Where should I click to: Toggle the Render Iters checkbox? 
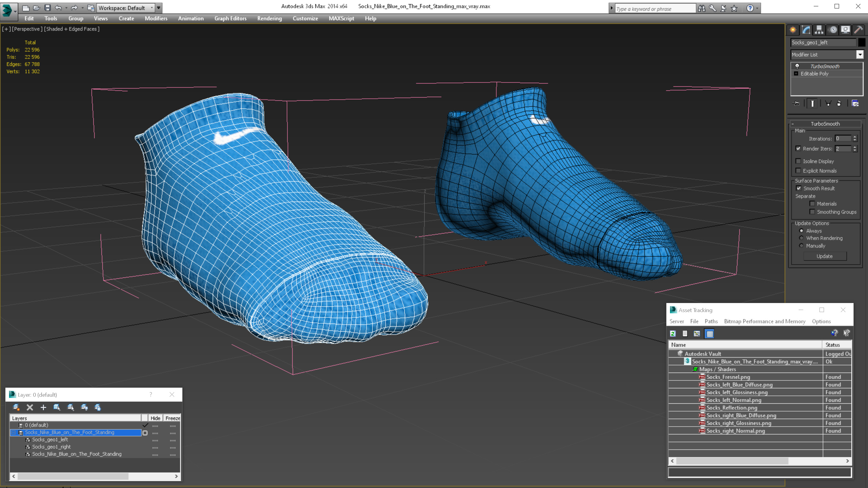pyautogui.click(x=798, y=149)
